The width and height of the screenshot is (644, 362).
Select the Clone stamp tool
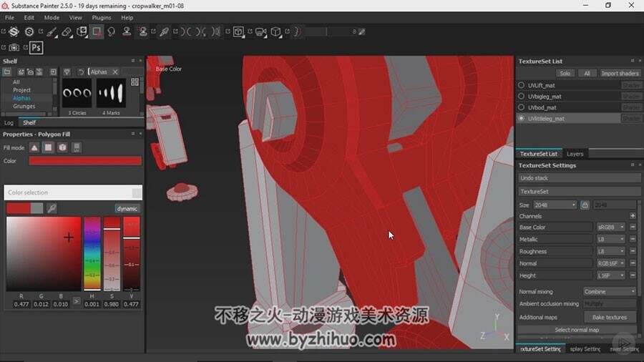[127, 32]
